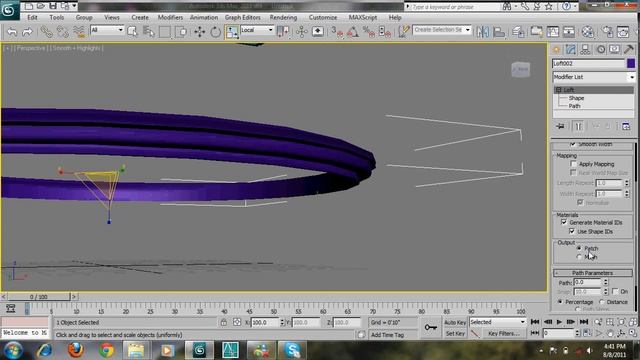The image size is (640, 360).
Task: Click the Add Time Tag label
Action: click(387, 335)
